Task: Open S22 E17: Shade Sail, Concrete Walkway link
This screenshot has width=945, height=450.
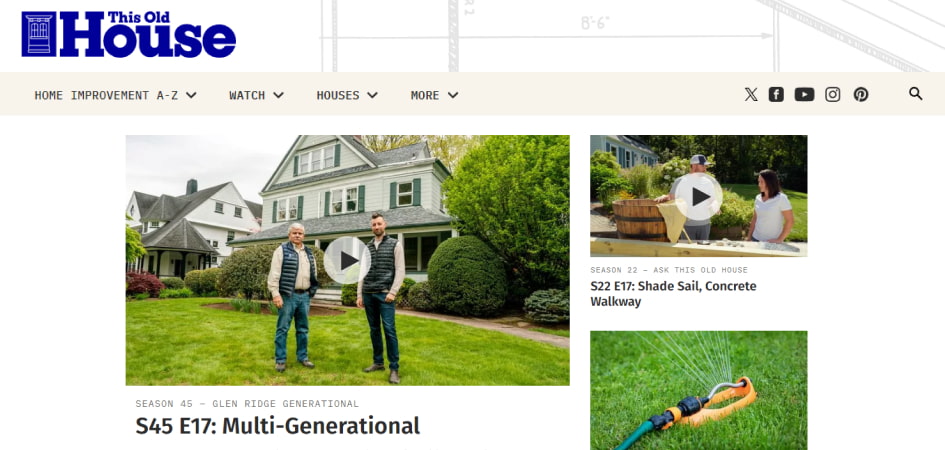Action: 673,293
